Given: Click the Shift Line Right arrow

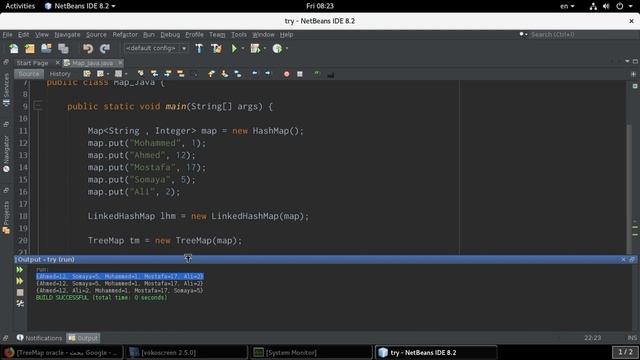Looking at the screenshot, I should pyautogui.click(x=268, y=74).
